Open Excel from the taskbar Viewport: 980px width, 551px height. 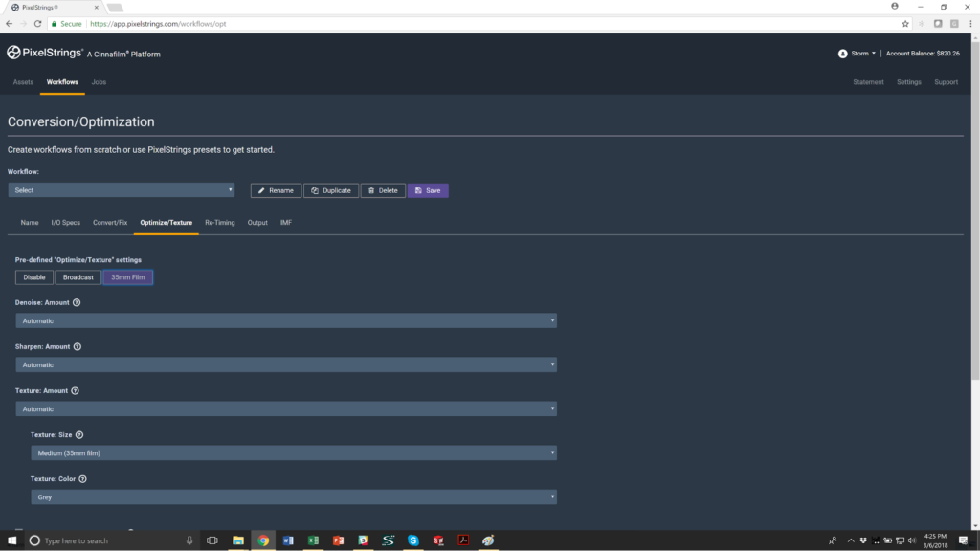click(313, 540)
